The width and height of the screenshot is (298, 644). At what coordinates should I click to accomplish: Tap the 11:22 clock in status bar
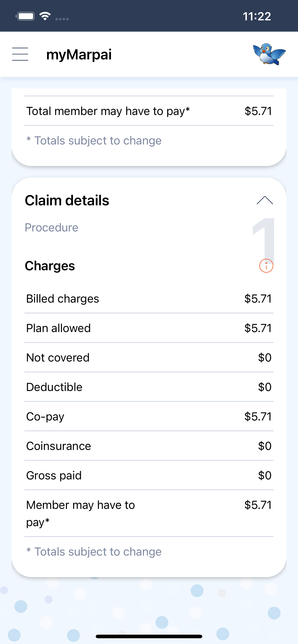[x=257, y=17]
